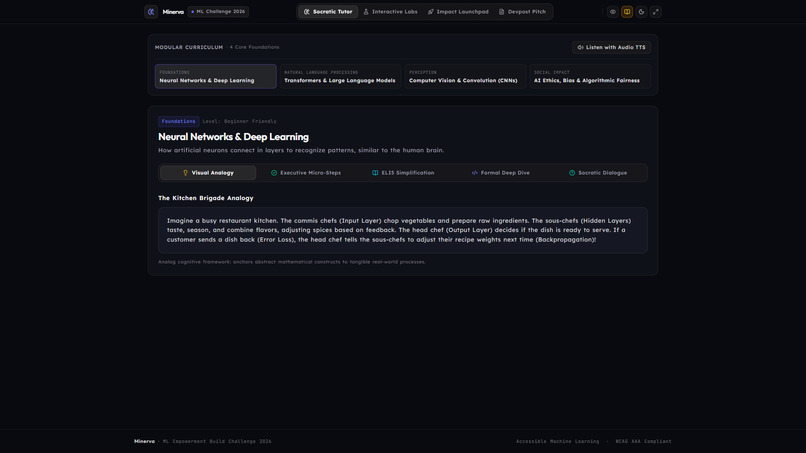This screenshot has width=806, height=453.
Task: Click the expand fullscreen arrows icon
Action: 655,11
